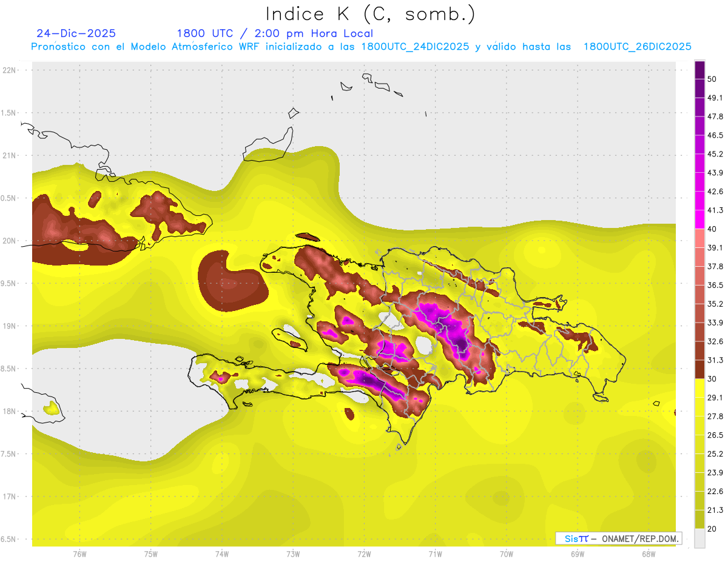Click the "73W" longitude axis label
Screen dimensions: 728x562
pyautogui.click(x=293, y=554)
